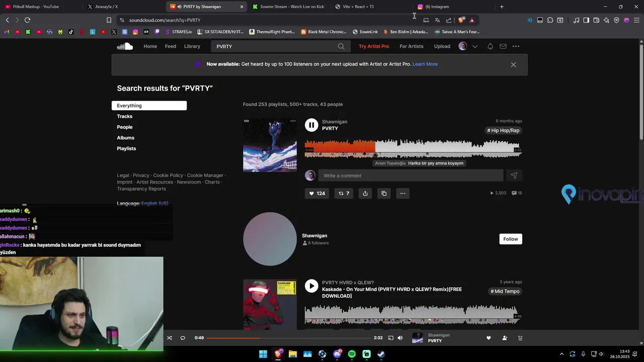This screenshot has height=362, width=644.
Task: Share the PVRTY track
Action: [x=365, y=193]
